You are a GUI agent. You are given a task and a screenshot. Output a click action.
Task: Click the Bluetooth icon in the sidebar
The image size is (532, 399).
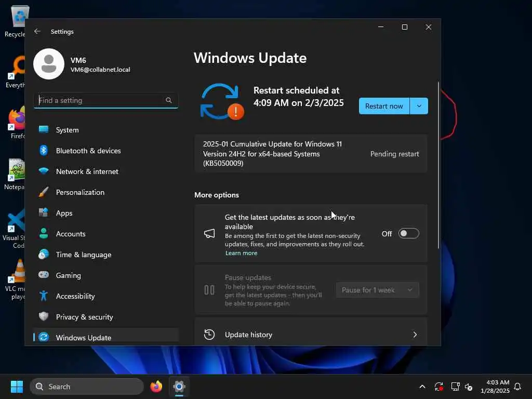44,150
